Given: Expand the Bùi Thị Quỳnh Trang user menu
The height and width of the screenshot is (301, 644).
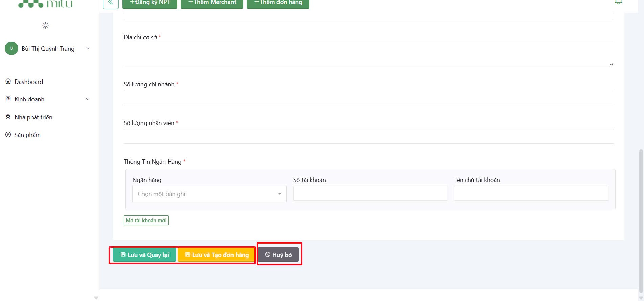Looking at the screenshot, I should (88, 48).
